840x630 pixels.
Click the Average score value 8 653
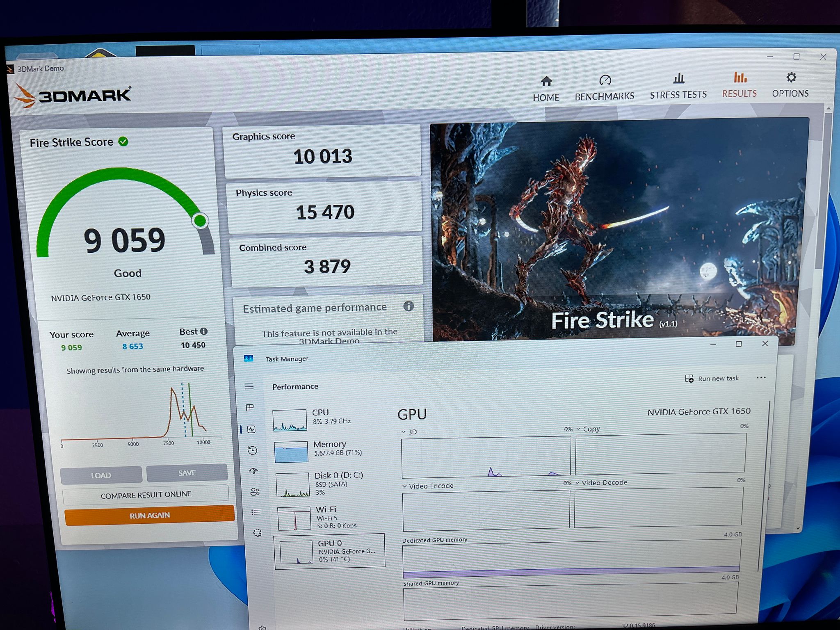133,346
